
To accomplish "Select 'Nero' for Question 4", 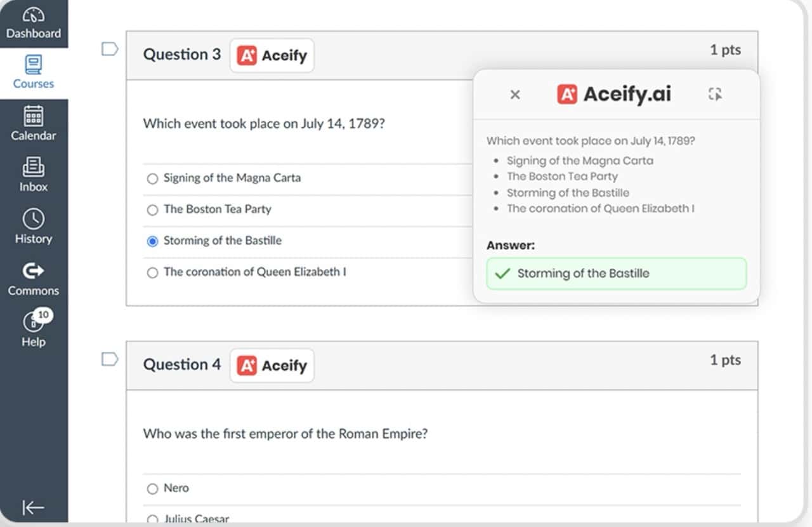I will pyautogui.click(x=152, y=488).
